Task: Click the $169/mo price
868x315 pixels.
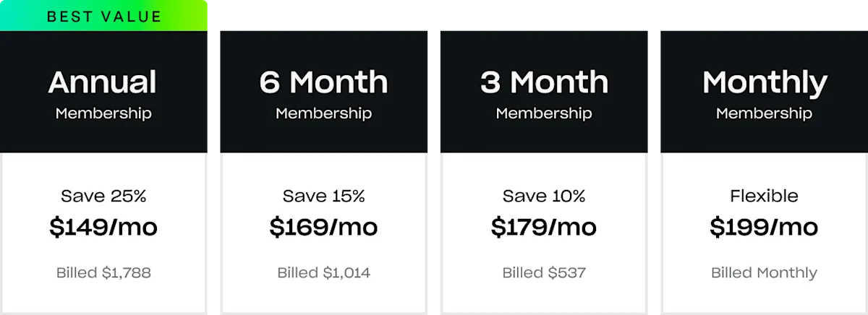Action: [323, 228]
